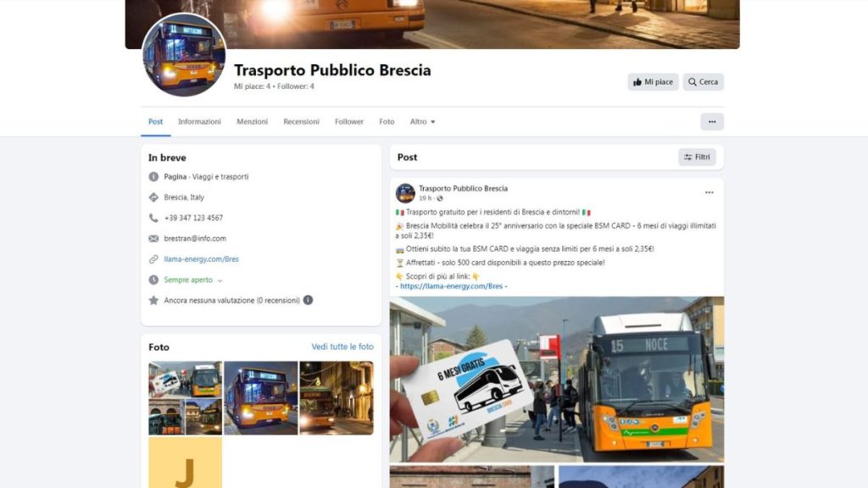
Task: Open the three-dots page options menu
Action: 712,122
